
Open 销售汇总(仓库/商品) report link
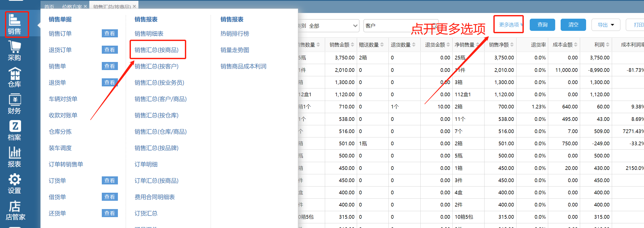click(160, 132)
